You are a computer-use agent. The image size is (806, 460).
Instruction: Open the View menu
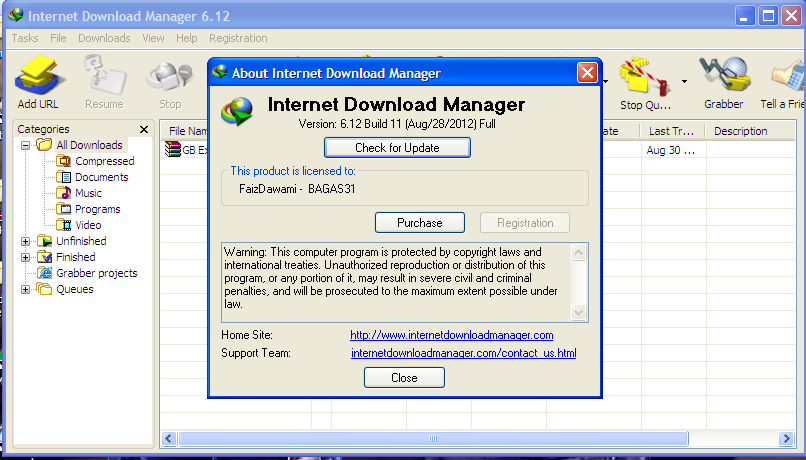pos(153,38)
